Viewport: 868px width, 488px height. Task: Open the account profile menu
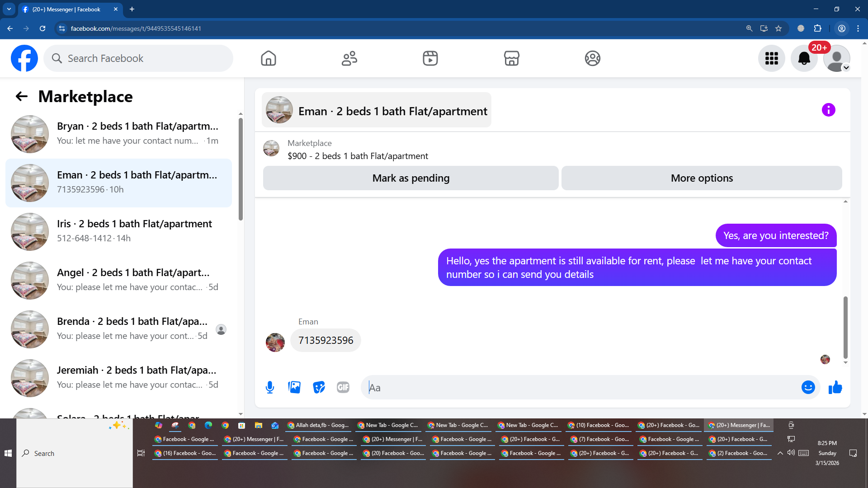836,58
